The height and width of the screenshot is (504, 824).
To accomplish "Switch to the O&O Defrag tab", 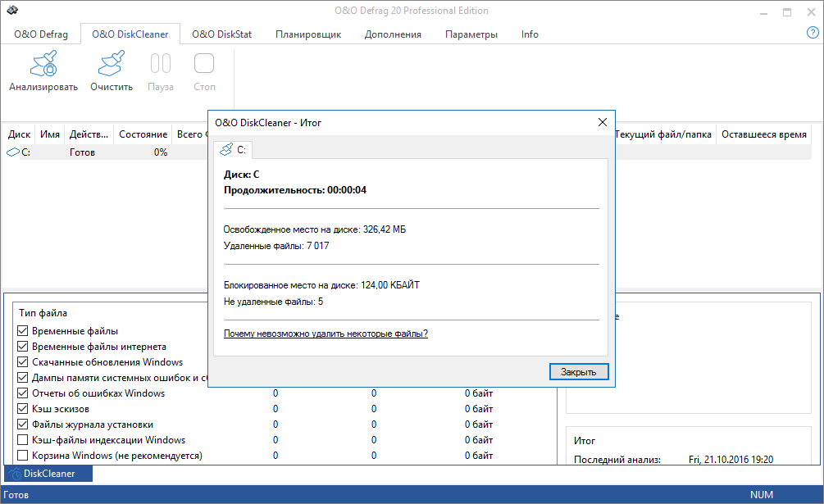I will point(41,34).
